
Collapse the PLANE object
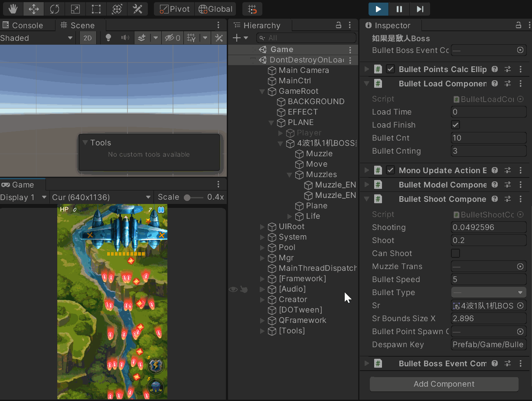[271, 122]
